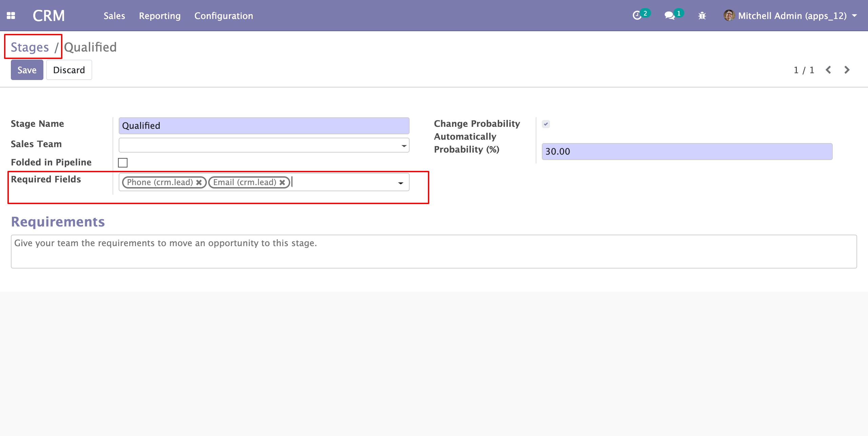Open Mitchell Admin user menu

[790, 16]
